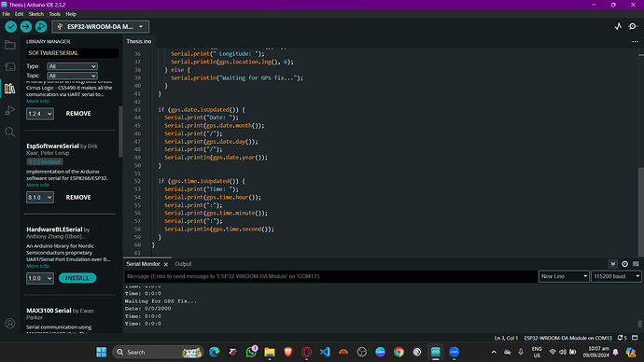This screenshot has height=362, width=644.
Task: Open WhatsApp from taskbar
Action: click(251, 352)
